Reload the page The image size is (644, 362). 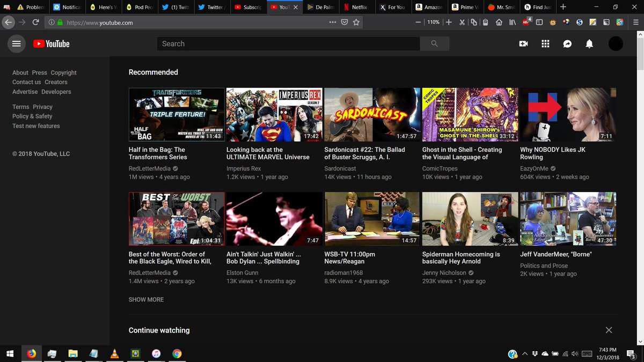35,23
